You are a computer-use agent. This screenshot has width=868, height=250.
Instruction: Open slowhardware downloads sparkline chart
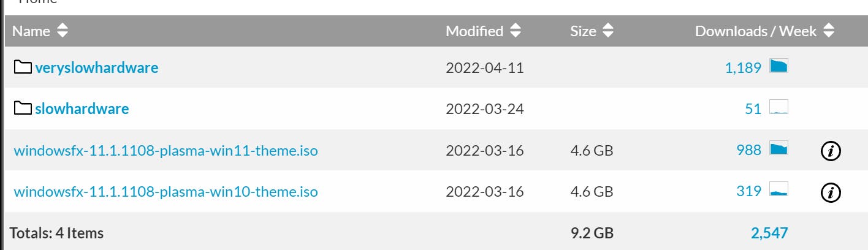(779, 108)
